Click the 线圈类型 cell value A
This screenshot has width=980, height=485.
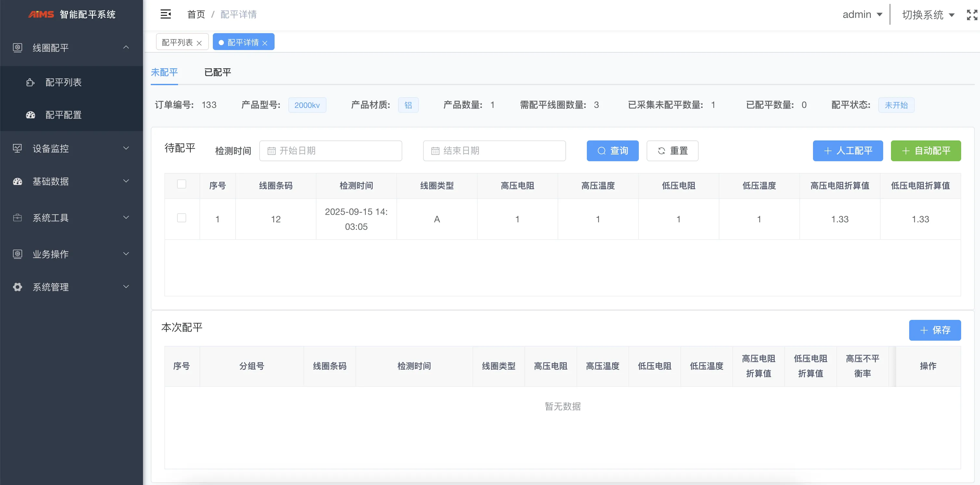(x=437, y=219)
